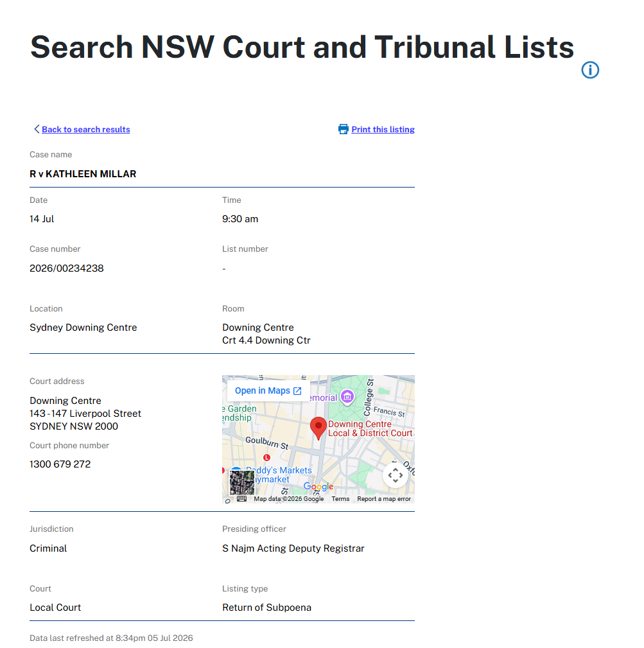The width and height of the screenshot is (644, 648).
Task: Select address 143-147 Liverpool Street
Action: click(x=85, y=413)
